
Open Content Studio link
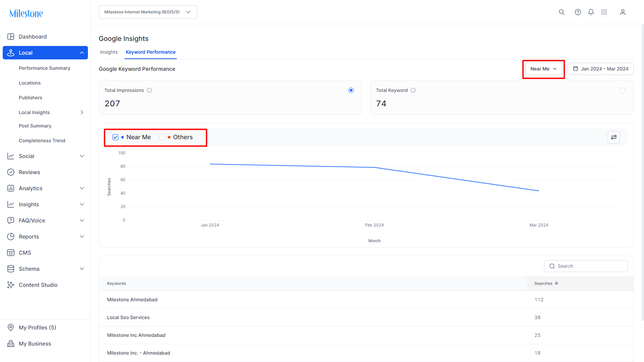(x=38, y=285)
